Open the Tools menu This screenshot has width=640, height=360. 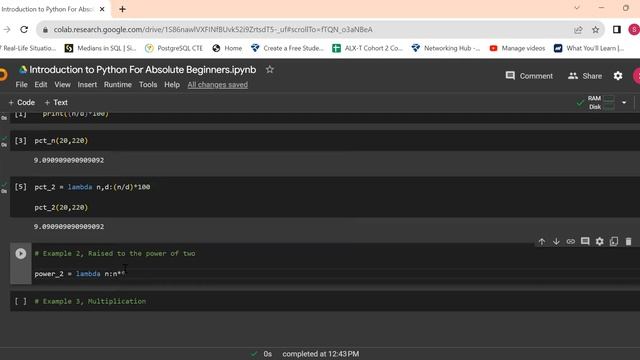(148, 84)
